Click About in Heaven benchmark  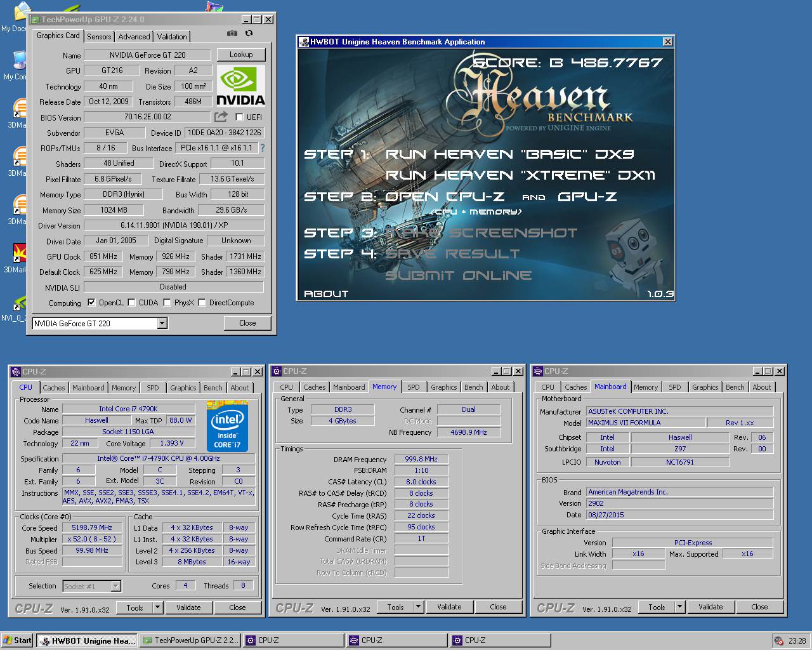[326, 294]
